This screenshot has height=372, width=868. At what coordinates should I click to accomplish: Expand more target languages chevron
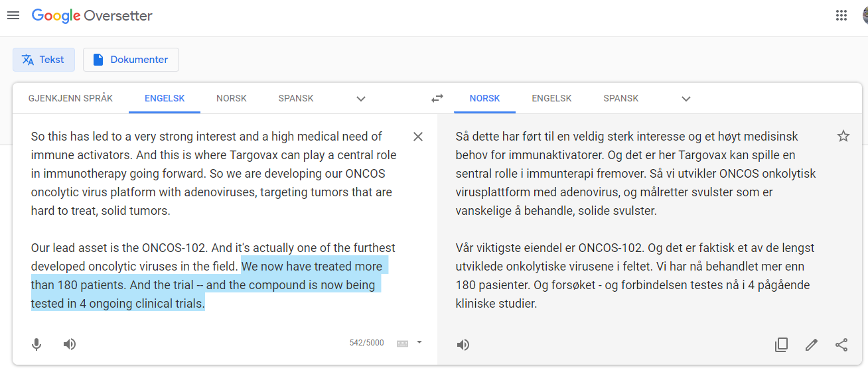(x=686, y=99)
